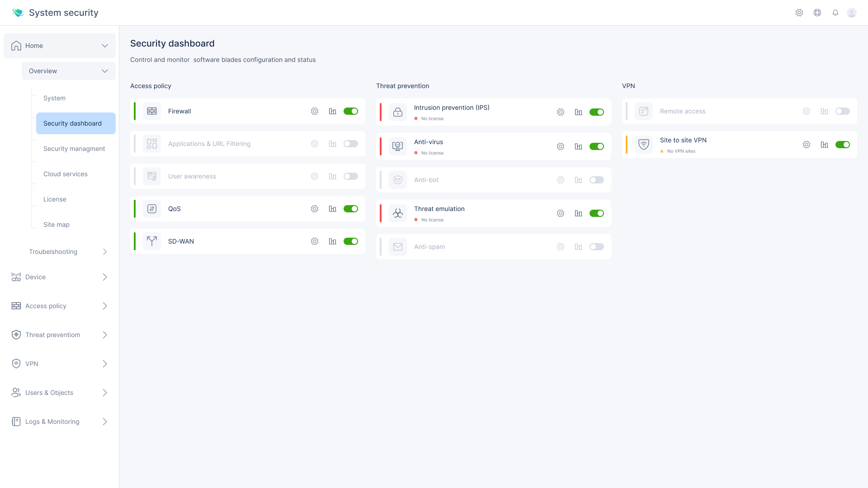Viewport: 868px width, 488px height.
Task: Click the notification bell icon
Action: 835,13
